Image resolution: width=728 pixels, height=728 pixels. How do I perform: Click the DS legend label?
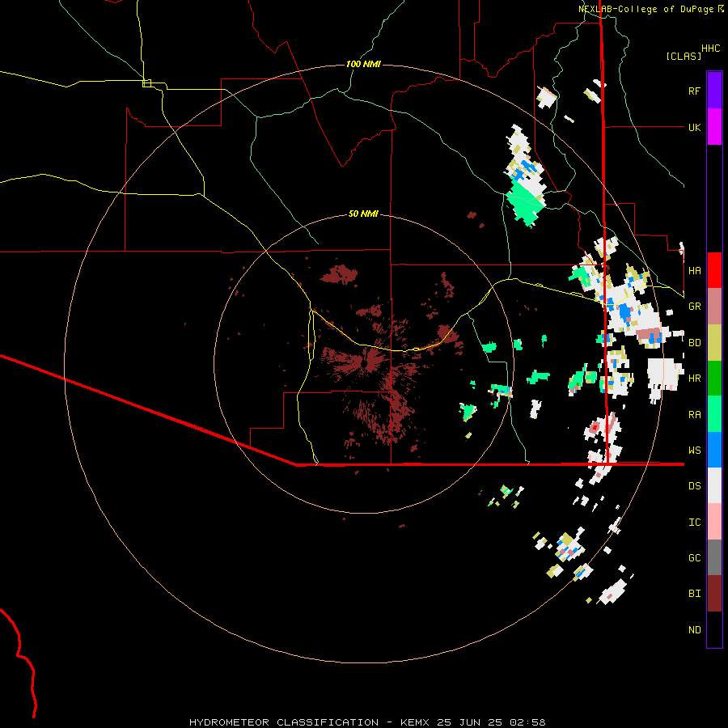694,486
